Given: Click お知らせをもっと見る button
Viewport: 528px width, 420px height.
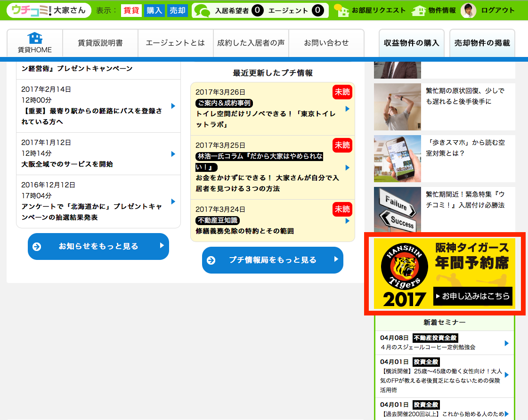Looking at the screenshot, I should tap(98, 246).
